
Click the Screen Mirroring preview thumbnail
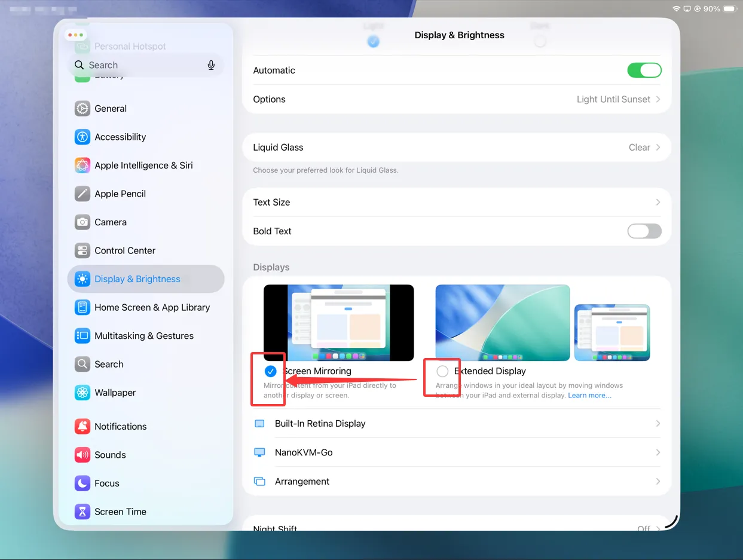pyautogui.click(x=339, y=323)
